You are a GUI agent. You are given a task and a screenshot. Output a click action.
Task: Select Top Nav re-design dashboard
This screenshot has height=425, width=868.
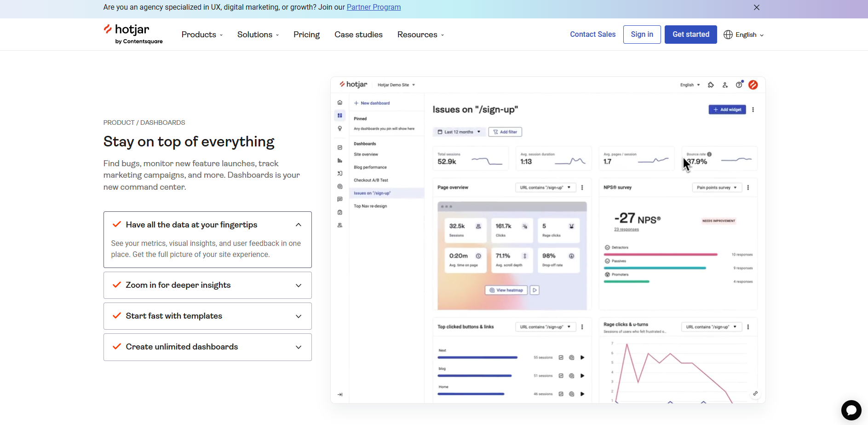tap(370, 206)
